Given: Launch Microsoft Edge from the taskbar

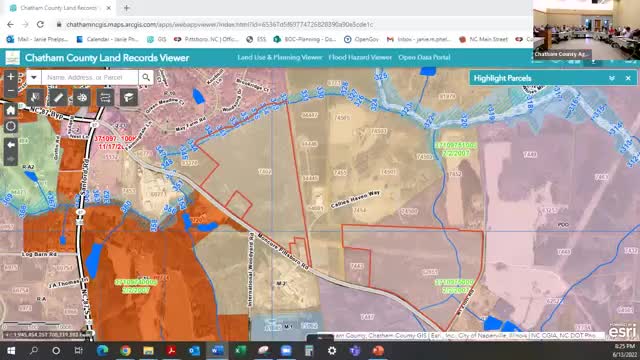Looking at the screenshot, I should 102,351.
